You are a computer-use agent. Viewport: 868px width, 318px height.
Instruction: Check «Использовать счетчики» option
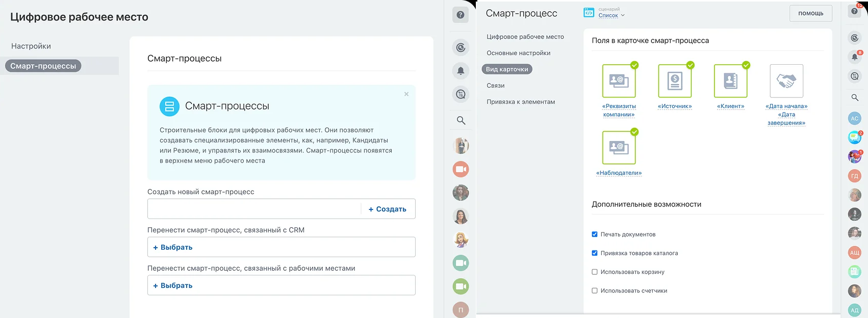(595, 291)
